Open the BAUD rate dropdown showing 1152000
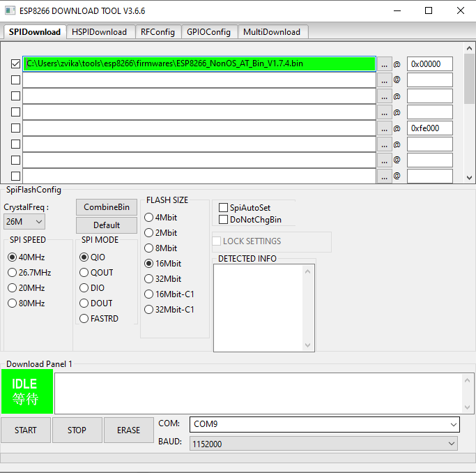The width and height of the screenshot is (476, 473). (323, 444)
